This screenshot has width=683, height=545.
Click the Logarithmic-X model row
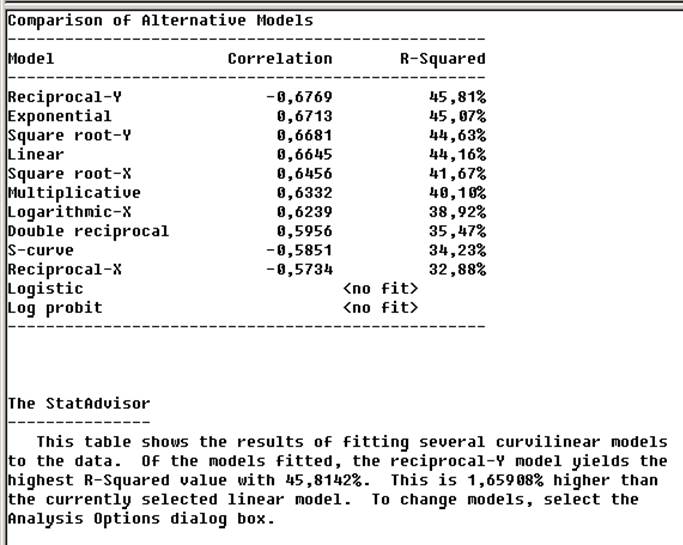tap(247, 212)
